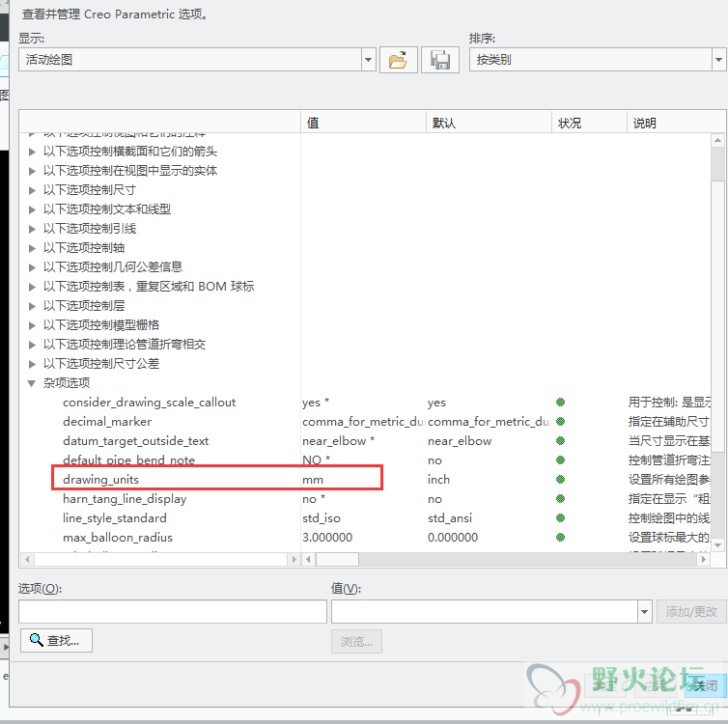Screen dimensions: 728x724
Task: Click the mm value of drawing_units
Action: [313, 480]
